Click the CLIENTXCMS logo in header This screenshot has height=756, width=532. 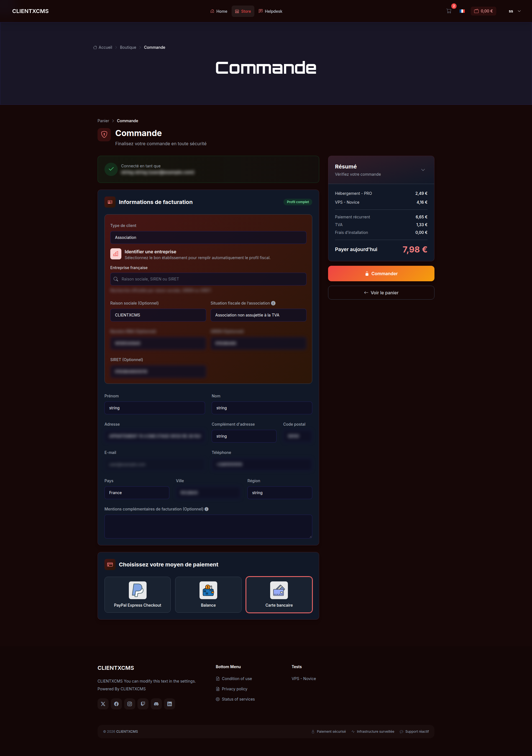(30, 11)
